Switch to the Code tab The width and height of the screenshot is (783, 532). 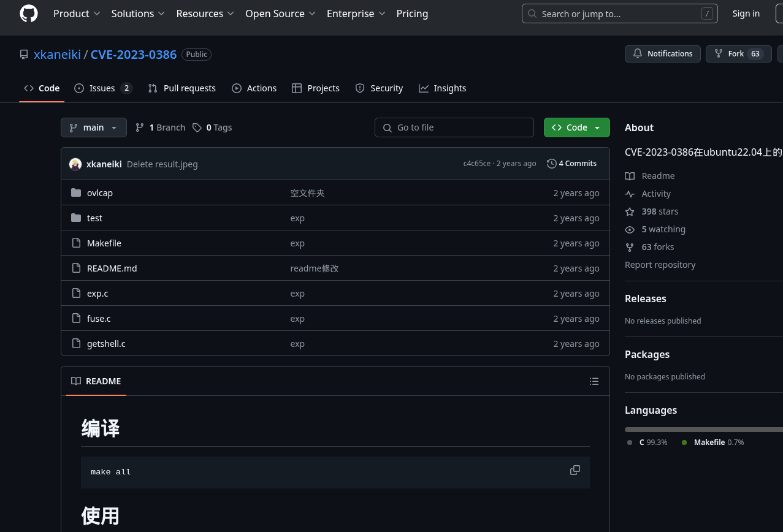pyautogui.click(x=42, y=88)
